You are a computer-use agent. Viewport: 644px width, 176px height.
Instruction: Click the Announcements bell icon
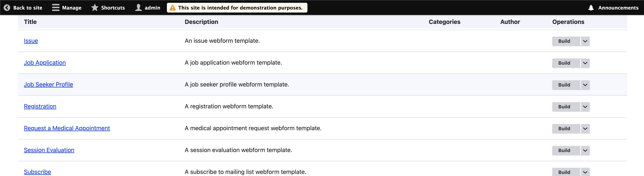(x=591, y=8)
